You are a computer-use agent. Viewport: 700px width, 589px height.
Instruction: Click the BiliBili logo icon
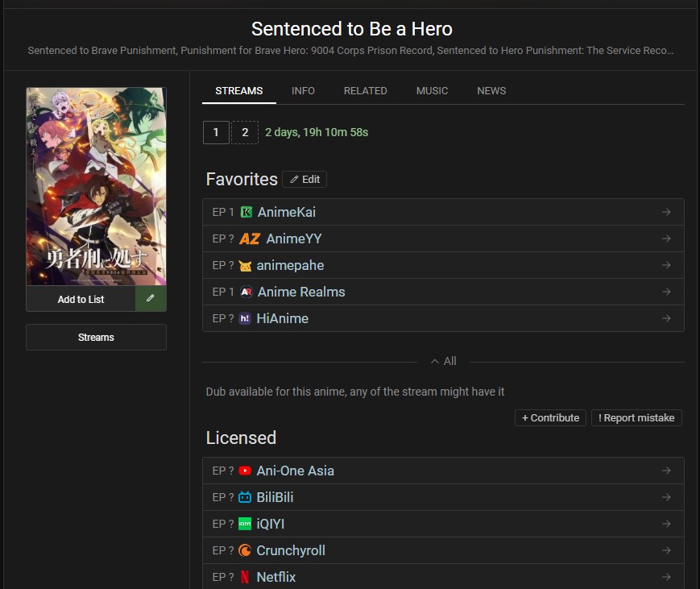pos(245,497)
